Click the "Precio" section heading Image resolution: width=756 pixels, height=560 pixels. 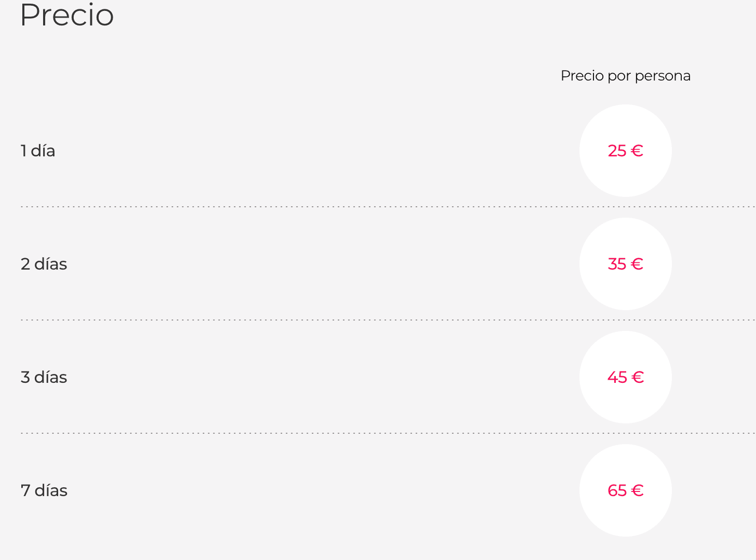[x=67, y=15]
